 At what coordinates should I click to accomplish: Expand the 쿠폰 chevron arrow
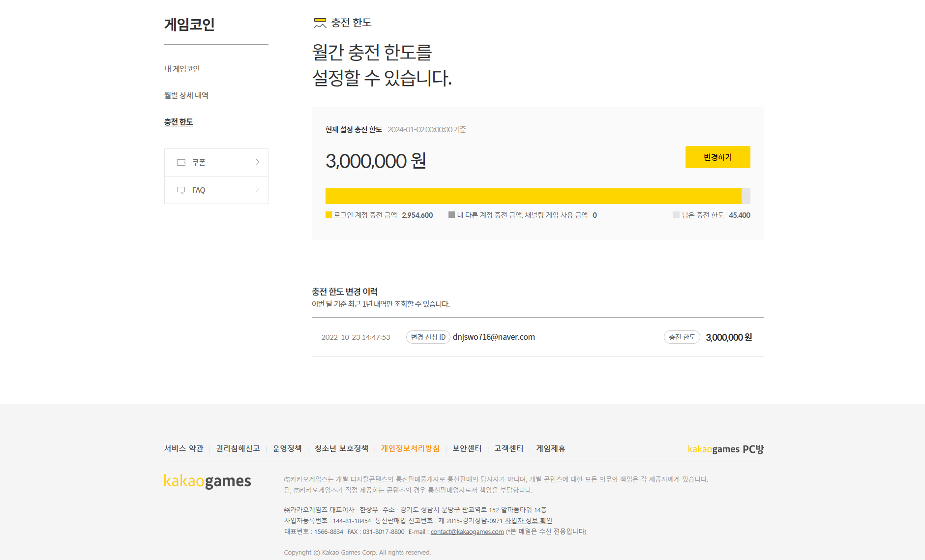(257, 162)
